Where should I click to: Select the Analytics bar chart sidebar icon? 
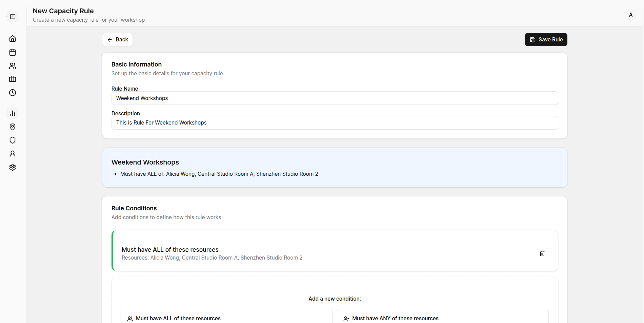pyautogui.click(x=13, y=113)
